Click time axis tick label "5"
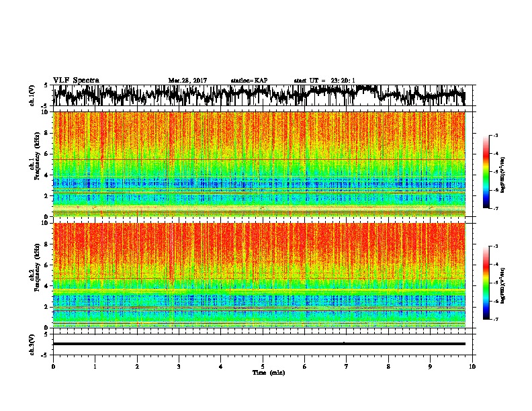The width and height of the screenshot is (532, 411). (263, 367)
